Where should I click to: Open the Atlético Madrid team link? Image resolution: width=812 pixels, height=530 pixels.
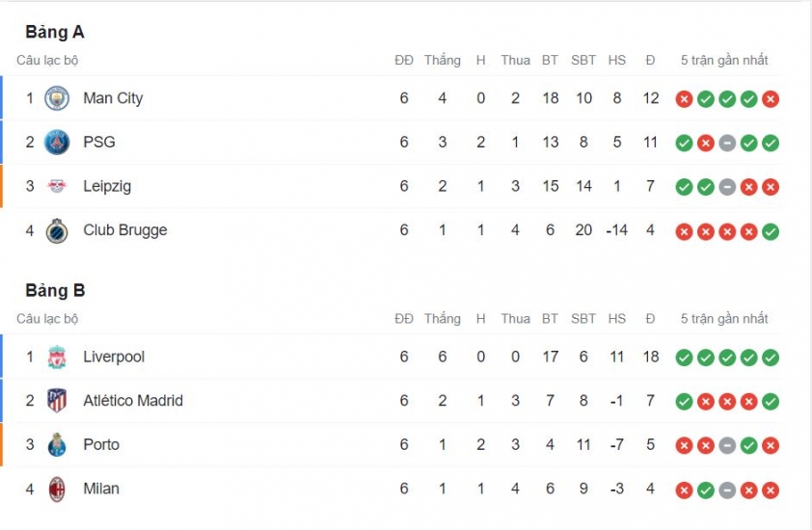point(133,401)
